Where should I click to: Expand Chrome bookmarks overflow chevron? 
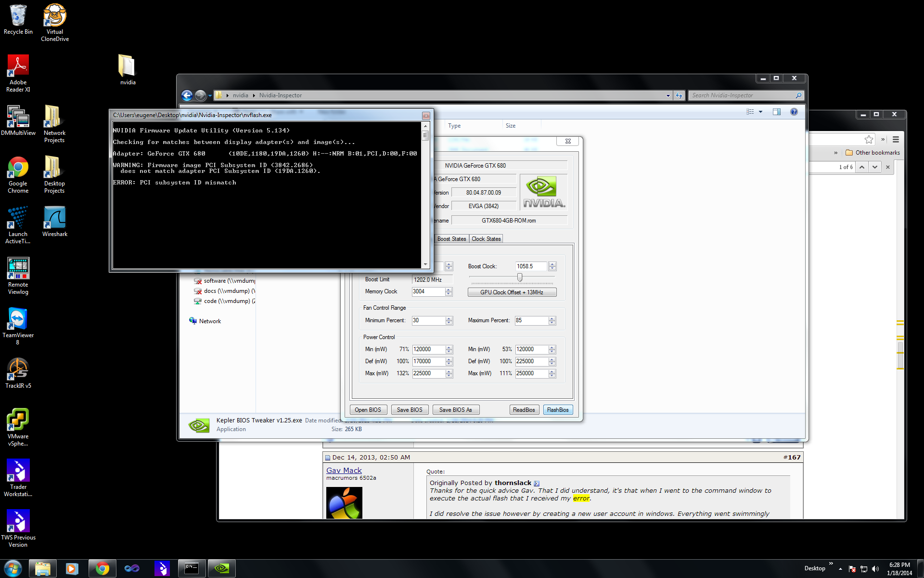pos(835,153)
